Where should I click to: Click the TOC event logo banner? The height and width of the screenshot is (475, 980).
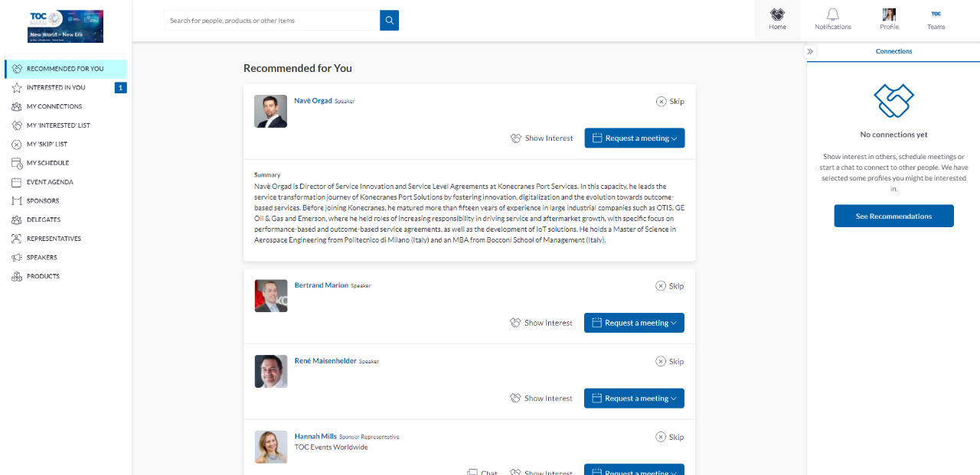66,27
